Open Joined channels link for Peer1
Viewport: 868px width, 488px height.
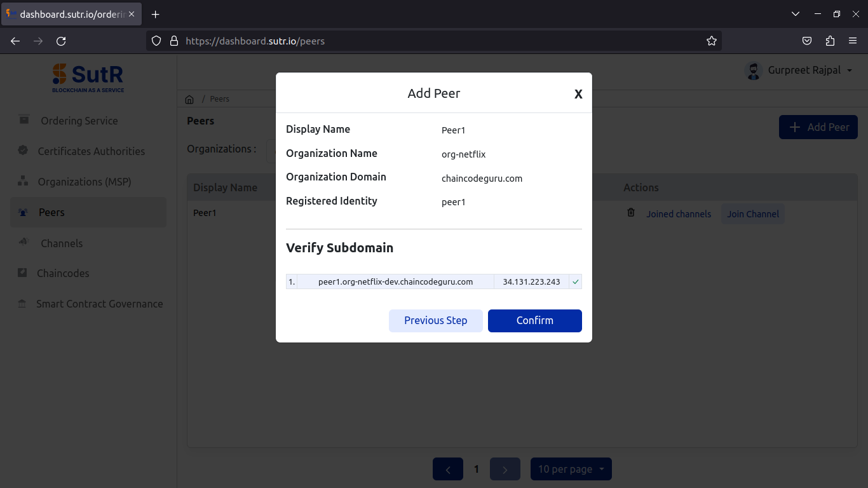coord(679,214)
